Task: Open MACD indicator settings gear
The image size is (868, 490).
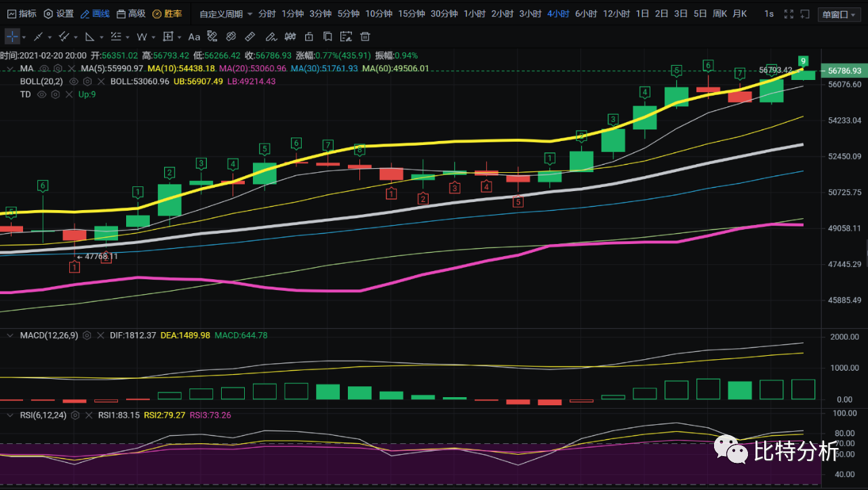Action: click(x=87, y=335)
